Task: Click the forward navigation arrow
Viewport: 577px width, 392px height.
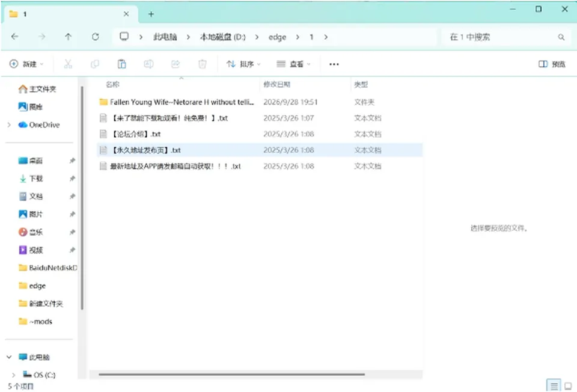Action: 42,37
